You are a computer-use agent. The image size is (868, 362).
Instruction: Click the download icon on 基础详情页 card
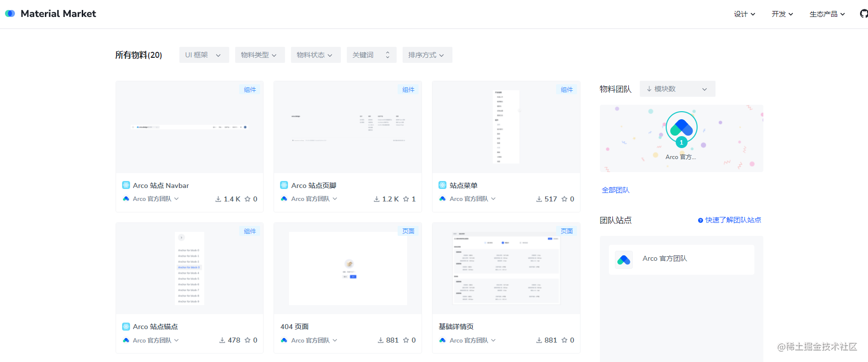pyautogui.click(x=539, y=340)
